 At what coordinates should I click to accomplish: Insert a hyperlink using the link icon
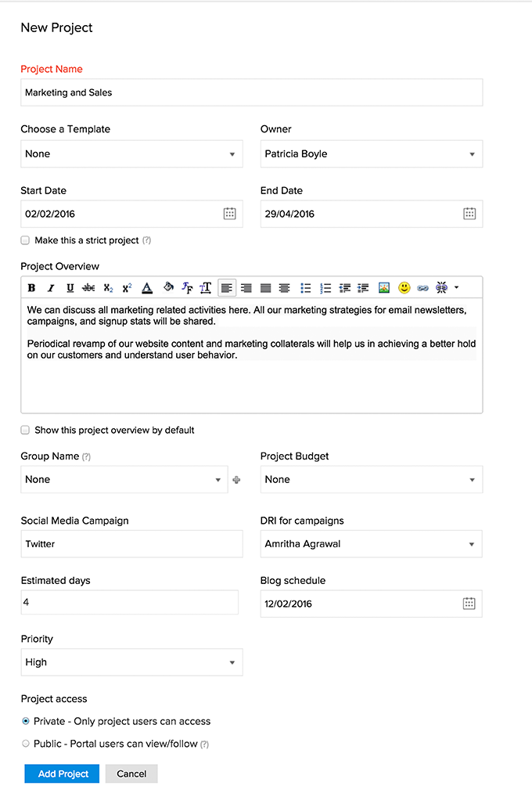coord(423,288)
